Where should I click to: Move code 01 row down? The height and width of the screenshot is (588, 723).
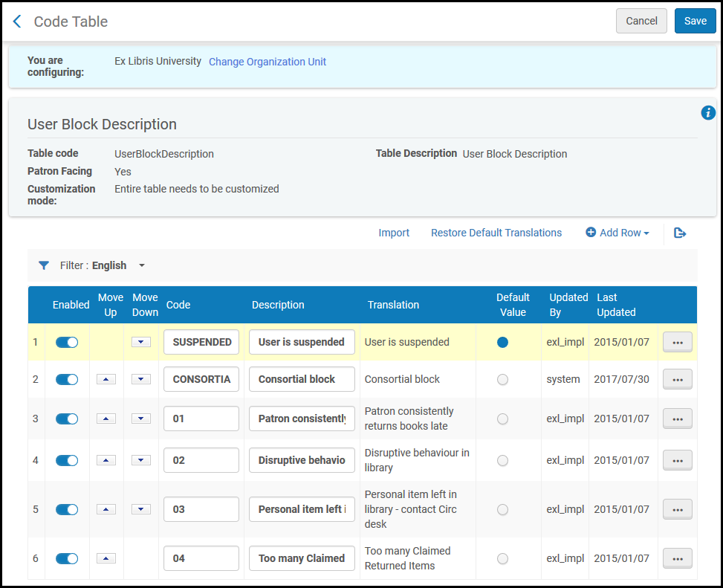click(141, 419)
